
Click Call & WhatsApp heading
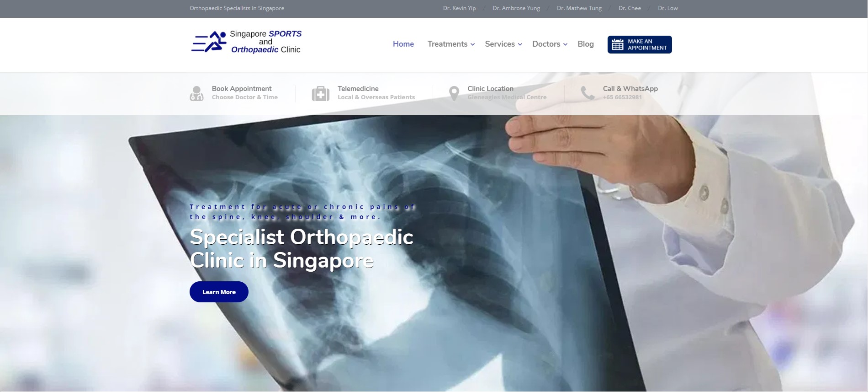tap(630, 89)
